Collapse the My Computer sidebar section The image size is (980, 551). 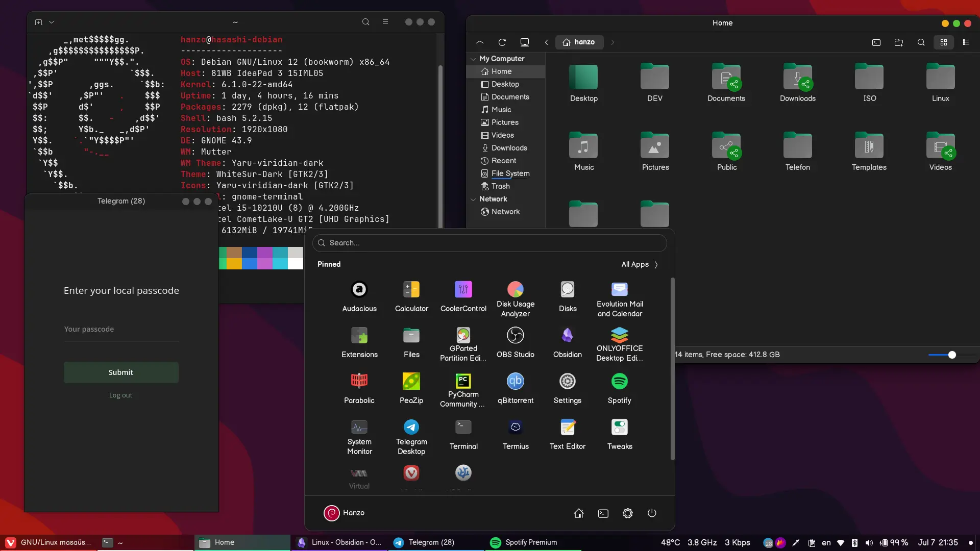pos(473,59)
